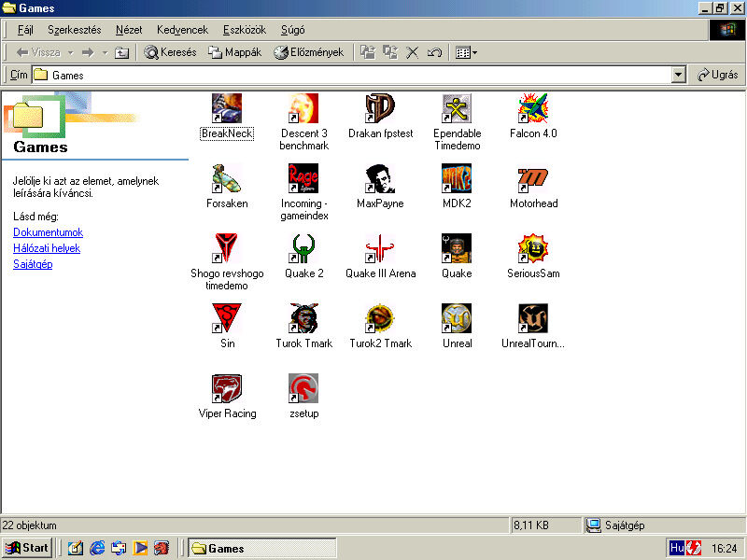Follow the Dokumentumok link
747x560 pixels.
49,232
